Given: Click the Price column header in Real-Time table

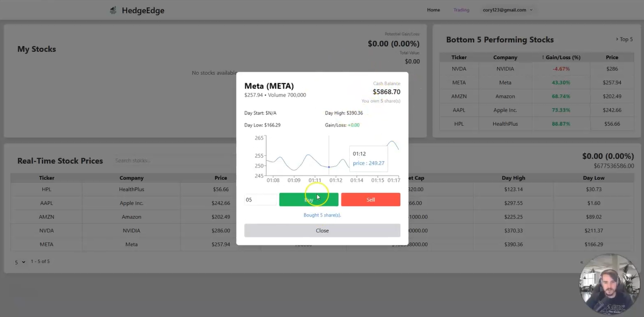Looking at the screenshot, I should tap(221, 178).
